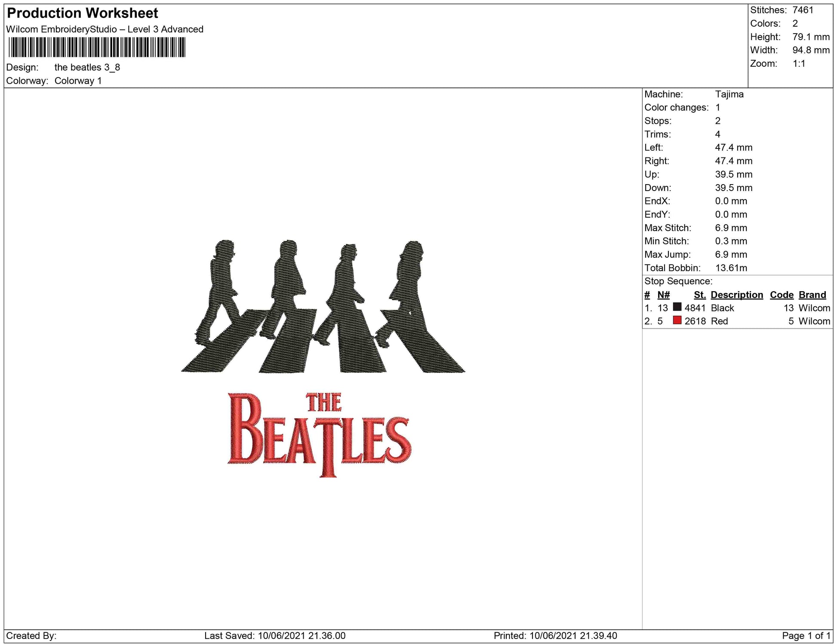Click the Description column header

tap(736, 295)
